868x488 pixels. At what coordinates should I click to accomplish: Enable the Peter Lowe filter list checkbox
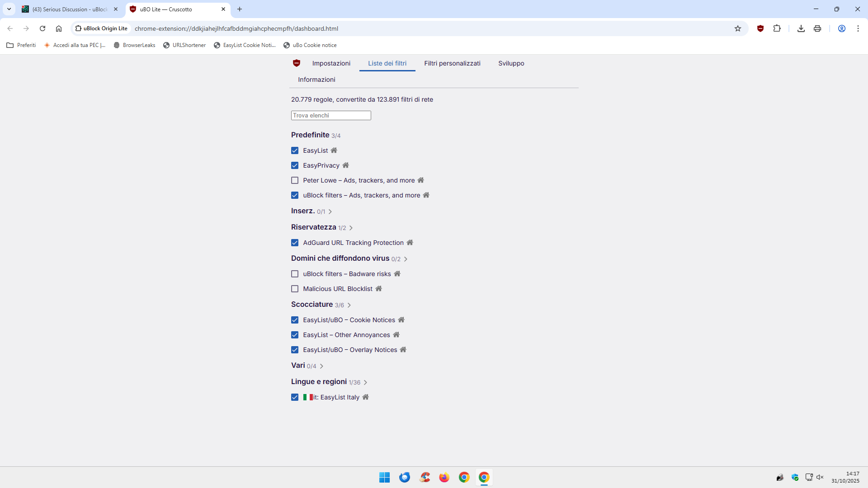tap(295, 180)
